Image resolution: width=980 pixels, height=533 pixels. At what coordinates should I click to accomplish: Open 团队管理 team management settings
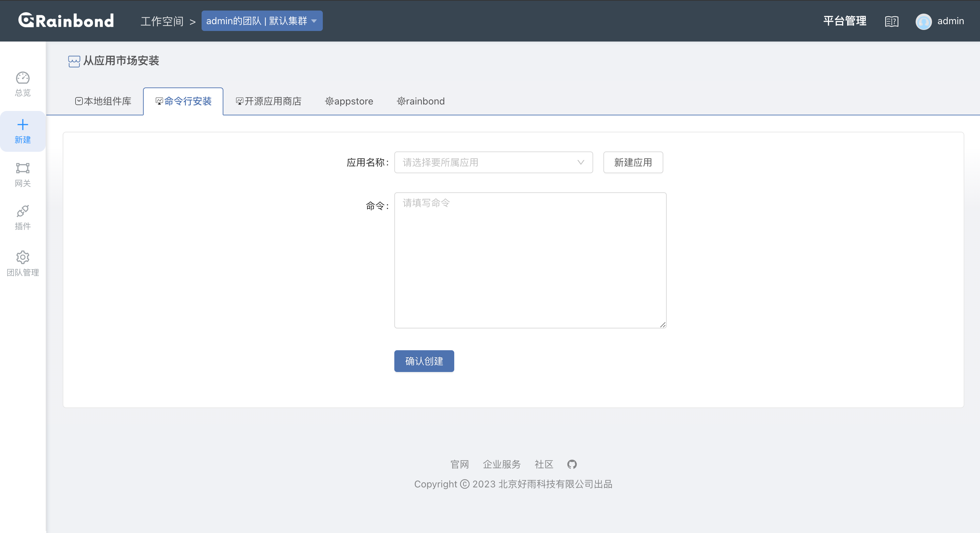point(22,263)
